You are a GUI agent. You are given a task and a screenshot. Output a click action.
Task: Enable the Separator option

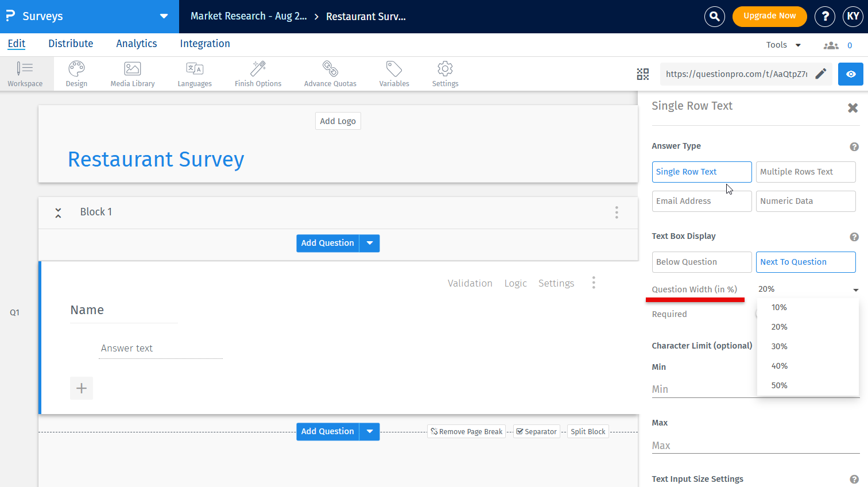536,431
